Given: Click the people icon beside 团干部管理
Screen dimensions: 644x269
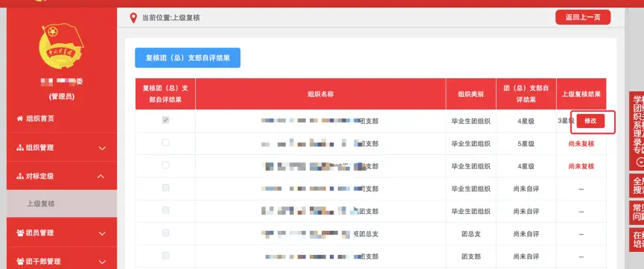Looking at the screenshot, I should (x=20, y=262).
